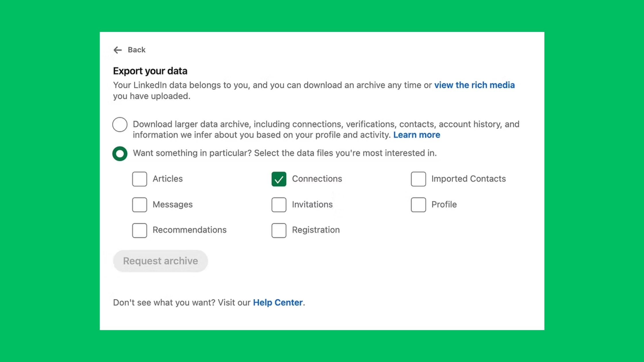Image resolution: width=644 pixels, height=362 pixels.
Task: Visit the Help Center link
Action: click(x=277, y=302)
